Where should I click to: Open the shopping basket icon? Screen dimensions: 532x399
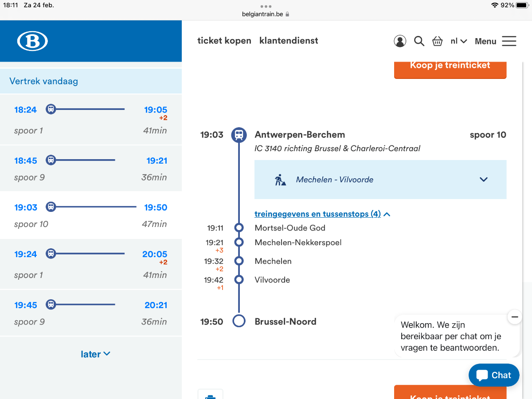point(438,41)
